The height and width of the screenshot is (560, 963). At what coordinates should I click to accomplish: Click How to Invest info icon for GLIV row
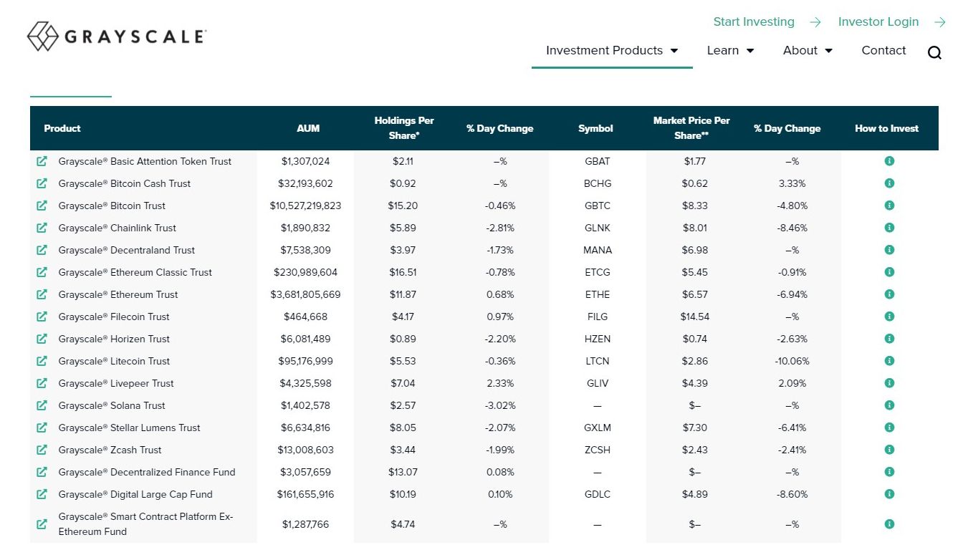(x=889, y=383)
